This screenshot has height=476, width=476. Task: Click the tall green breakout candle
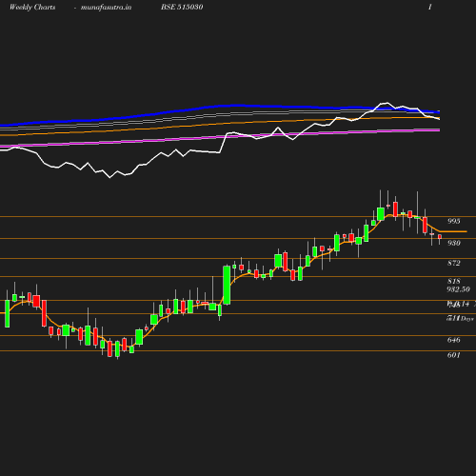coord(227,286)
